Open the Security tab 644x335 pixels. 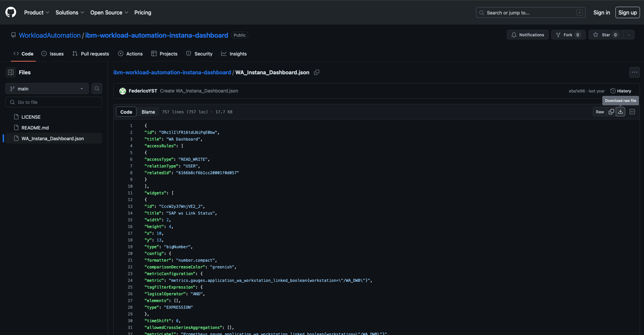199,54
